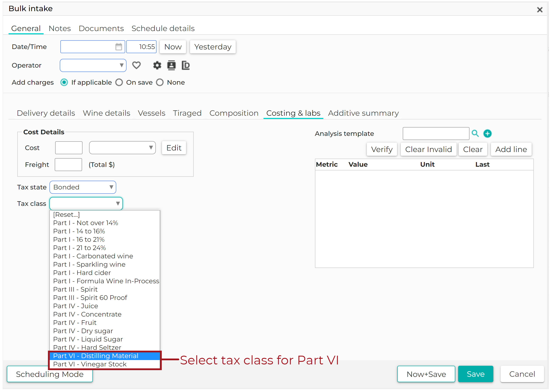Choose Part VI - Distilling Material

tap(105, 356)
